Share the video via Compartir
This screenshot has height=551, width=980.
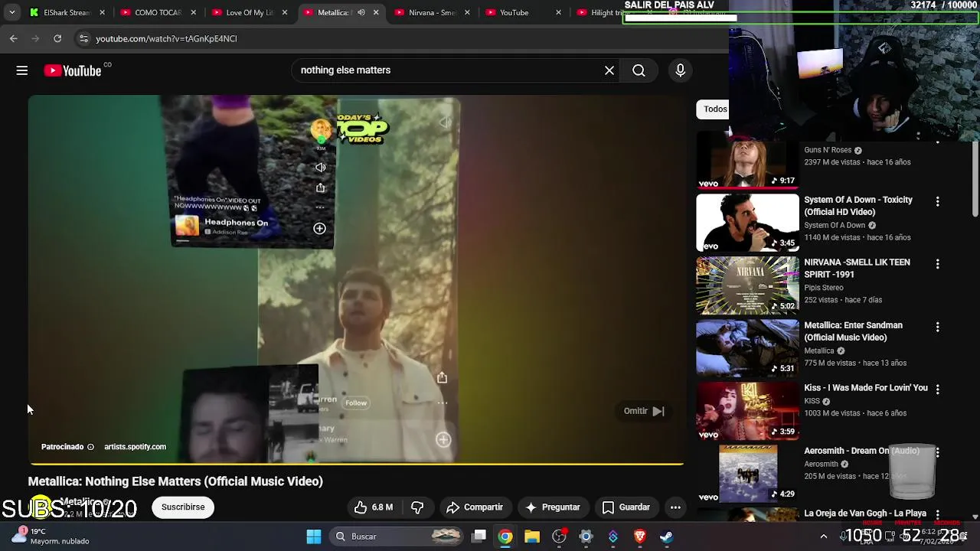[475, 507]
